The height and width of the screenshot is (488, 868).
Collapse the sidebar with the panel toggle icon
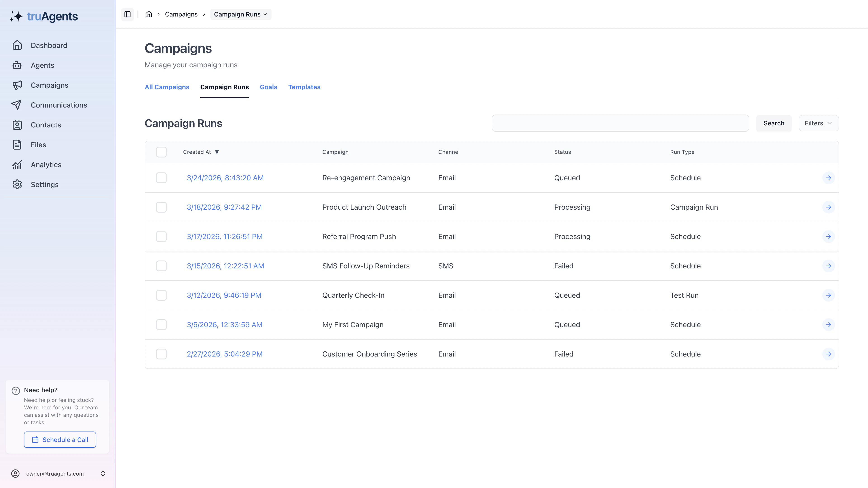[x=128, y=14]
